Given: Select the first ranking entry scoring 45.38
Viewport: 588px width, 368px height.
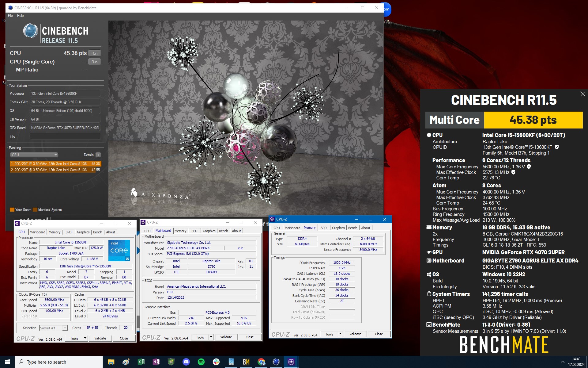Looking at the screenshot, I should (x=55, y=164).
